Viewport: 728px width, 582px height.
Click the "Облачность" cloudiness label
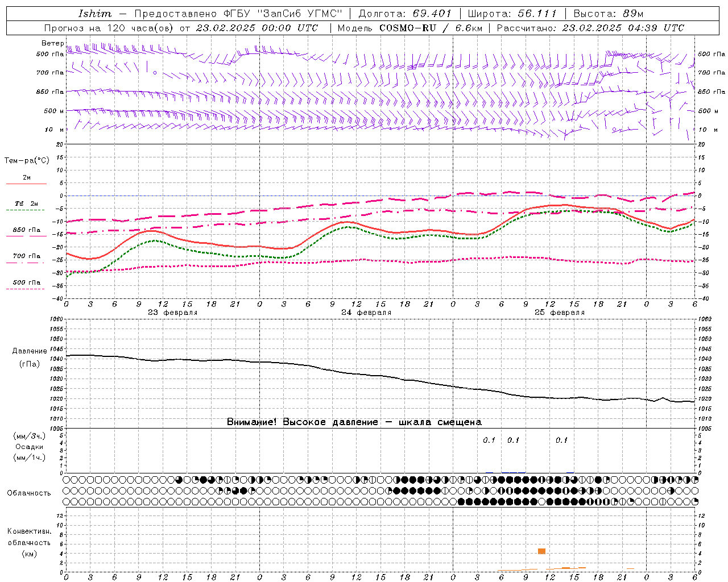29,493
